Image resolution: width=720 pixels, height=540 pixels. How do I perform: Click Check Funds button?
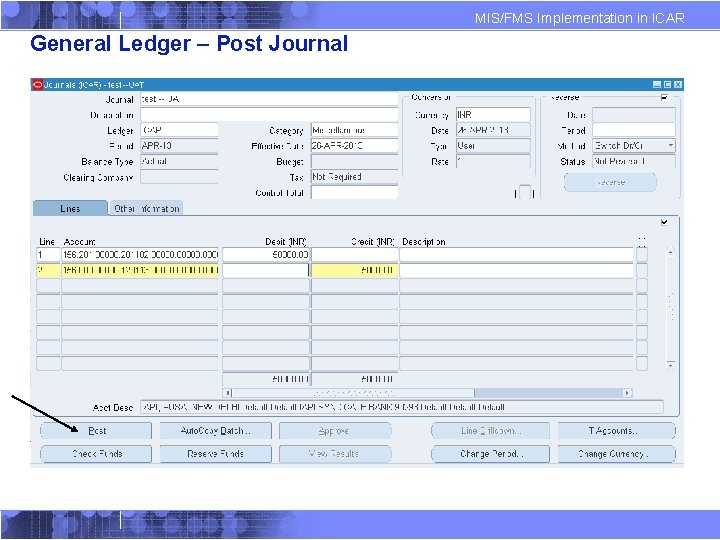tap(96, 454)
